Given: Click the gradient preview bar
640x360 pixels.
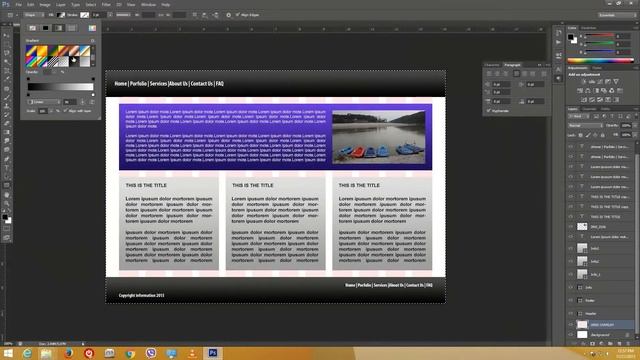Looking at the screenshot, I should point(60,87).
